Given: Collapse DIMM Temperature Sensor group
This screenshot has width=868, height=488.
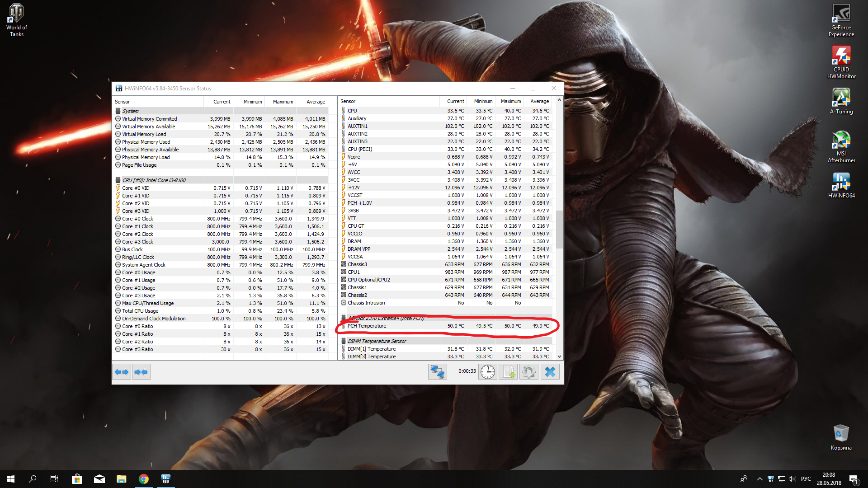Looking at the screenshot, I should (376, 341).
